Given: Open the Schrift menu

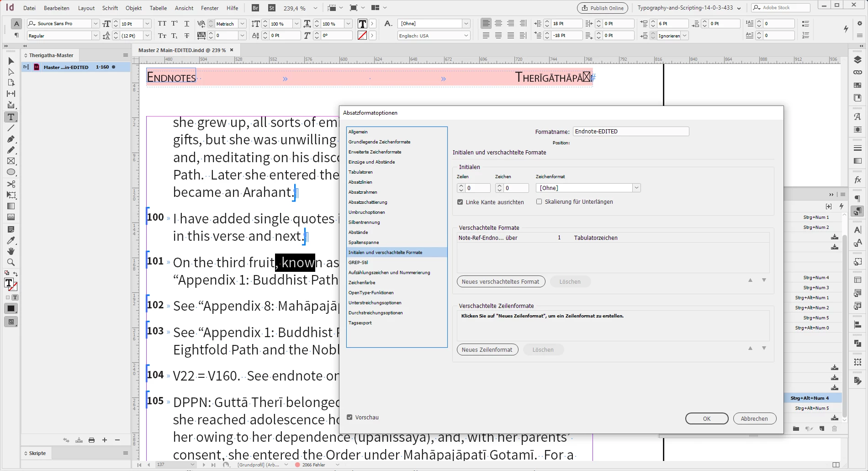Looking at the screenshot, I should [x=110, y=8].
